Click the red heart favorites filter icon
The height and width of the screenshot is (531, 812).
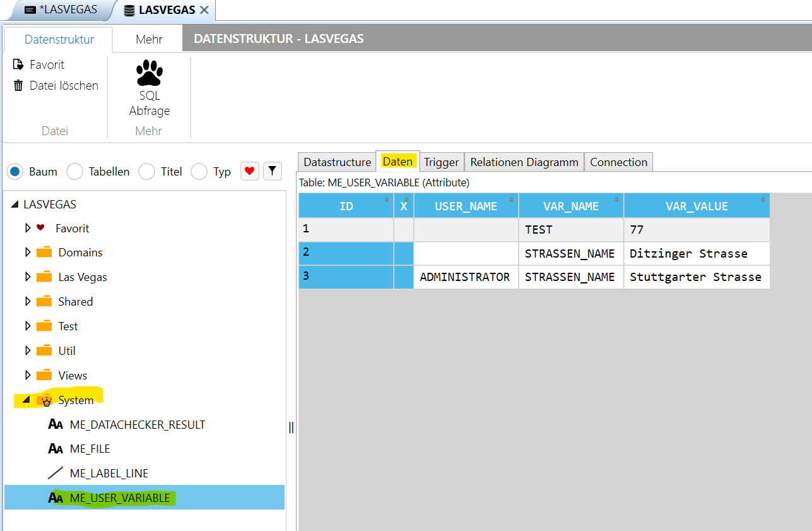click(x=250, y=171)
